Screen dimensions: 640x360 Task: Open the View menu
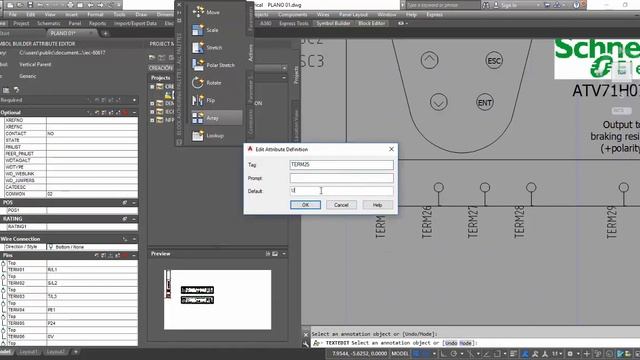(x=50, y=14)
